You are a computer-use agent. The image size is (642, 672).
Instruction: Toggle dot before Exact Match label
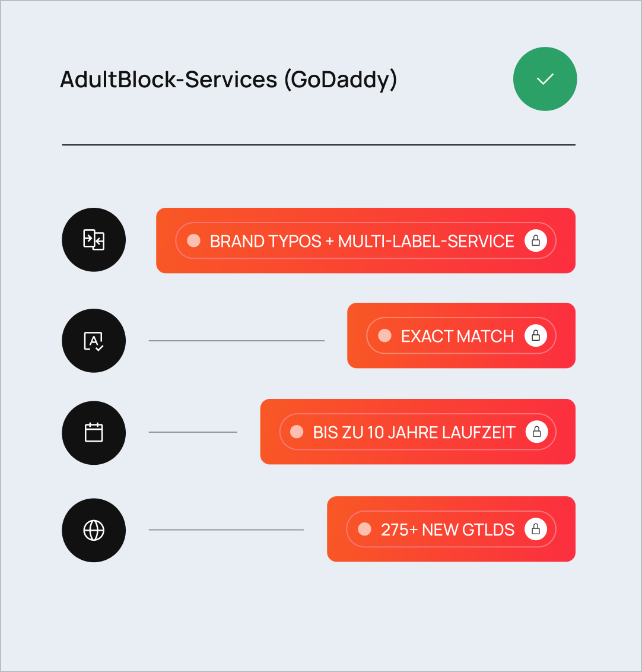click(384, 335)
